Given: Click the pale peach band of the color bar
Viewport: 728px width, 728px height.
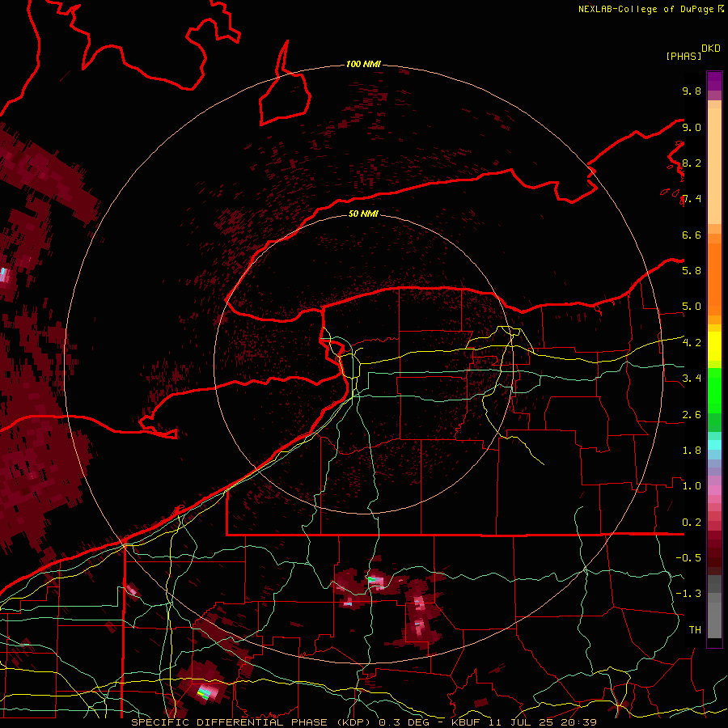Looking at the screenshot, I should click(x=714, y=167).
